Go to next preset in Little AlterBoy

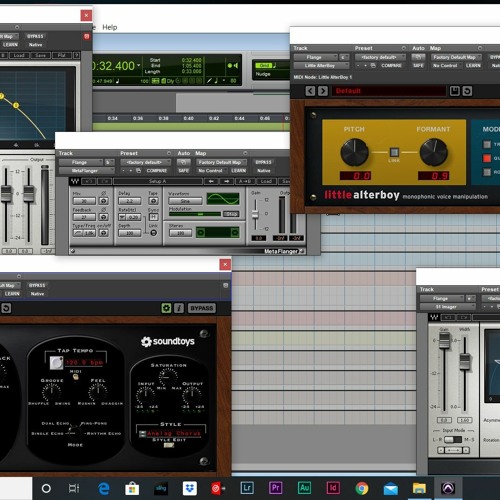pyautogui.click(x=323, y=91)
